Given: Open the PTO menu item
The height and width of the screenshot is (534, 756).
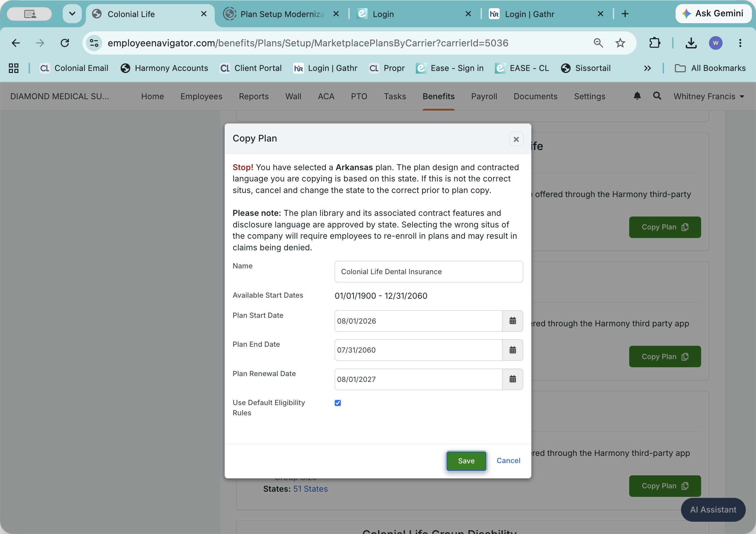Looking at the screenshot, I should [x=359, y=97].
